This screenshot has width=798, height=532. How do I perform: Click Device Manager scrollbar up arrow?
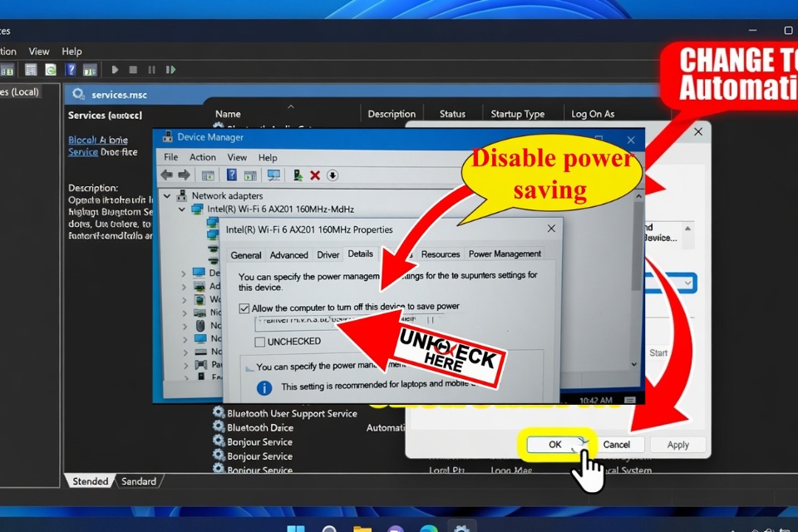click(x=638, y=195)
